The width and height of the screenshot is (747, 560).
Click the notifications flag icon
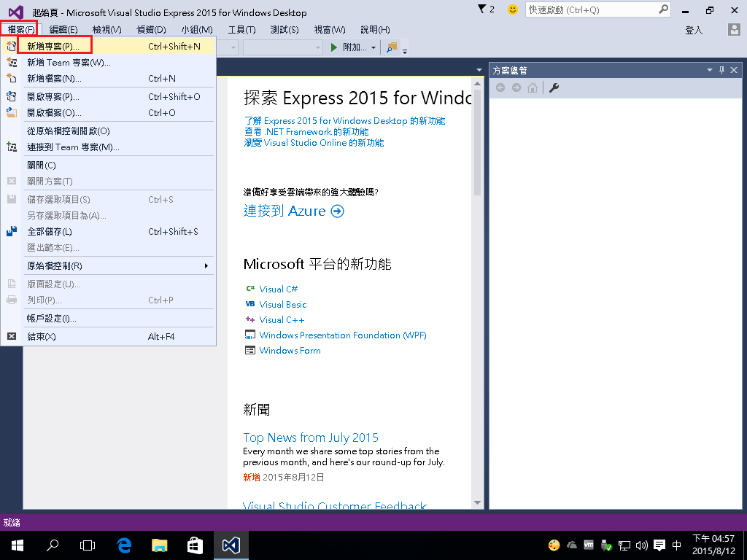coord(482,9)
